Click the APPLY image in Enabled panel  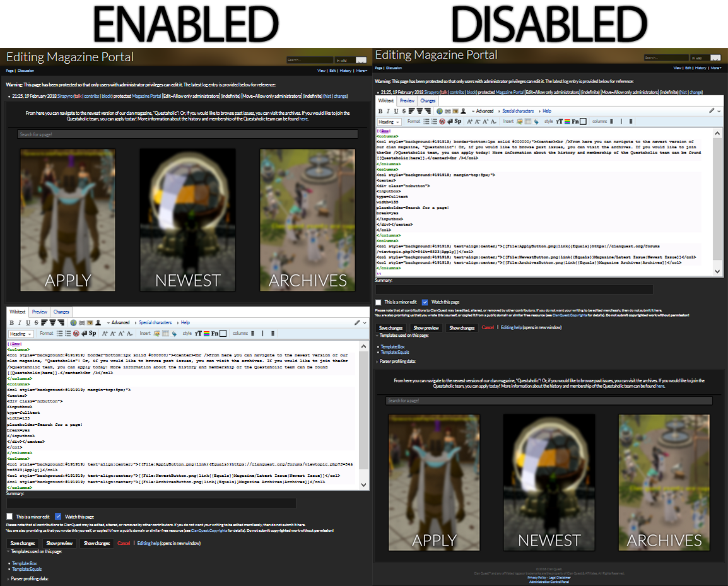point(68,220)
